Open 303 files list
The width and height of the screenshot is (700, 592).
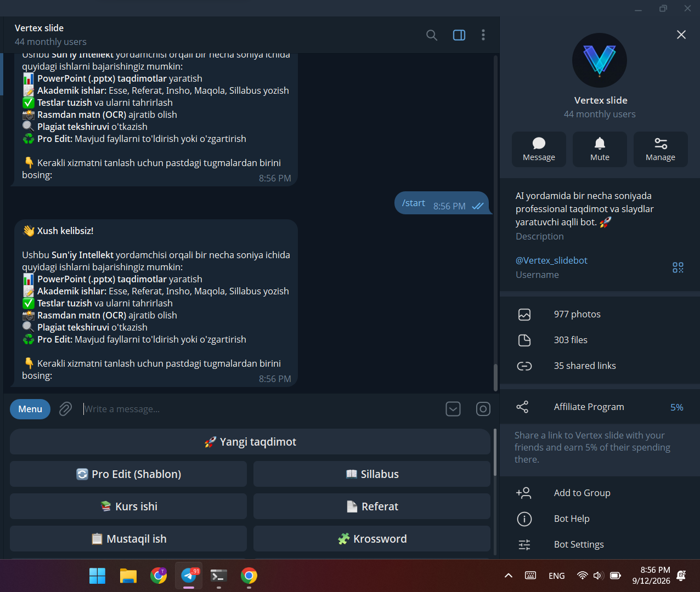[x=600, y=340]
